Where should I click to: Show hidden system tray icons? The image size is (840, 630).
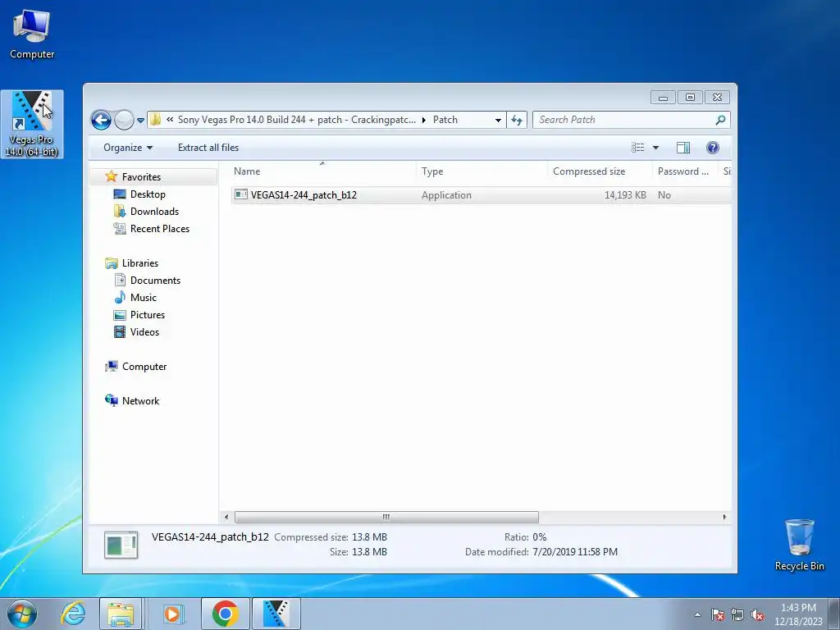coord(697,614)
